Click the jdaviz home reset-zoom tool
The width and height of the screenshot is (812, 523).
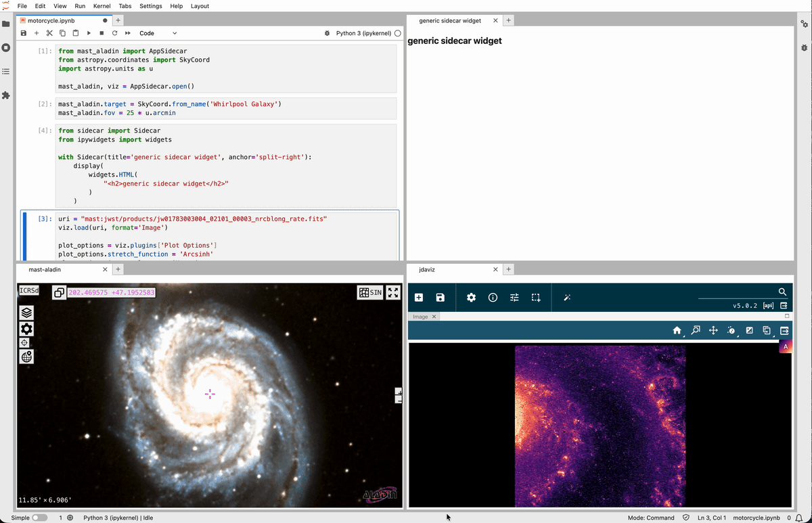pyautogui.click(x=677, y=330)
